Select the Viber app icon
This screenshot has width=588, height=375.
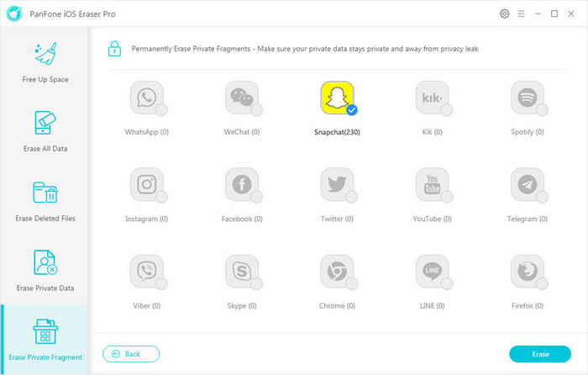147,271
